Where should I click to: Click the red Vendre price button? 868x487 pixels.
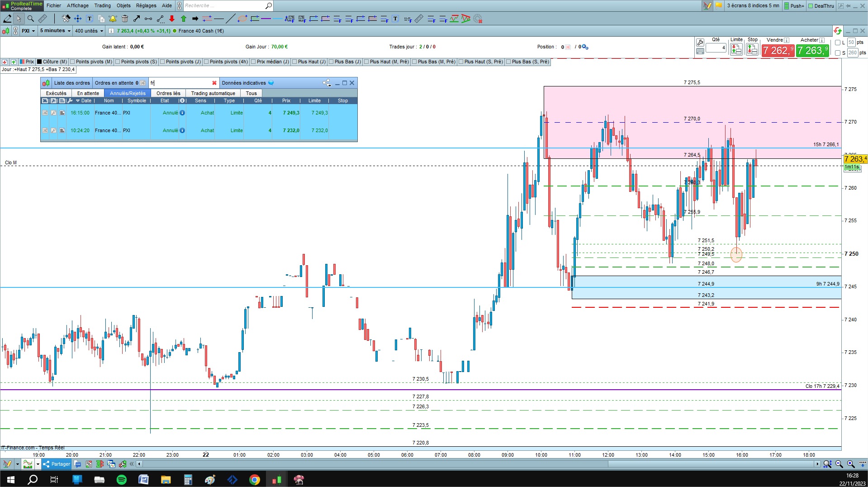point(778,51)
